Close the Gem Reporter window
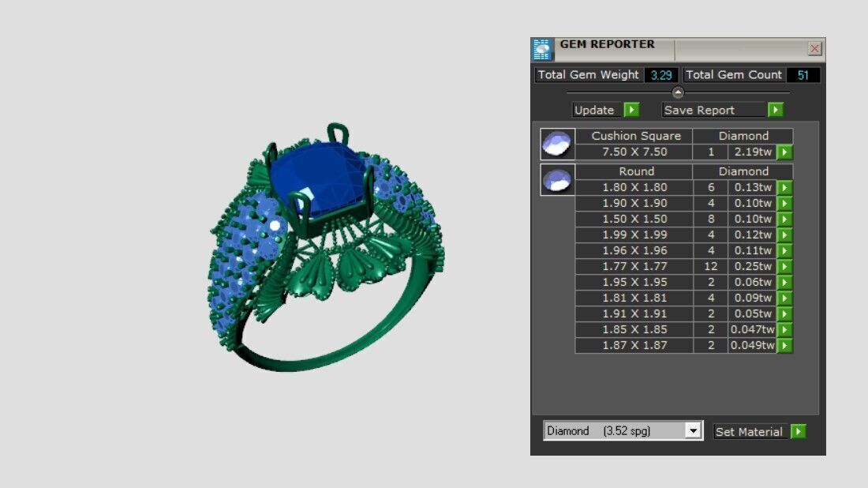The width and height of the screenshot is (868, 488). click(x=814, y=49)
